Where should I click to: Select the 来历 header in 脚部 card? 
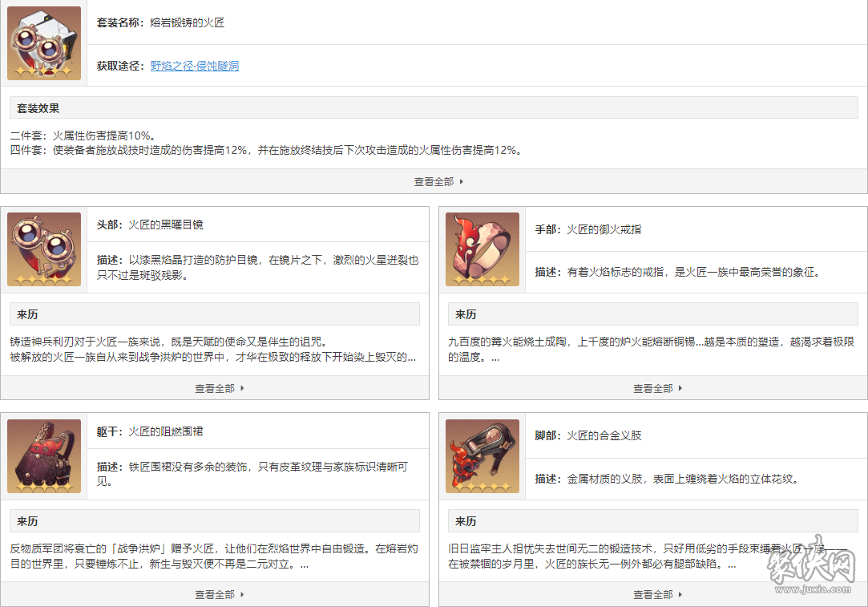coord(652,520)
